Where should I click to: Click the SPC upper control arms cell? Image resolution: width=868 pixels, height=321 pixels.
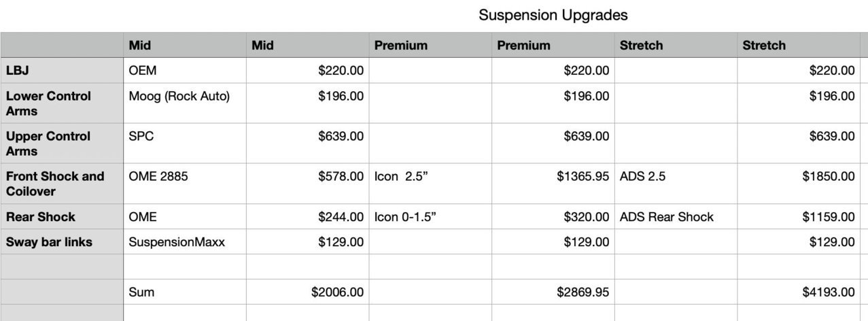point(184,143)
